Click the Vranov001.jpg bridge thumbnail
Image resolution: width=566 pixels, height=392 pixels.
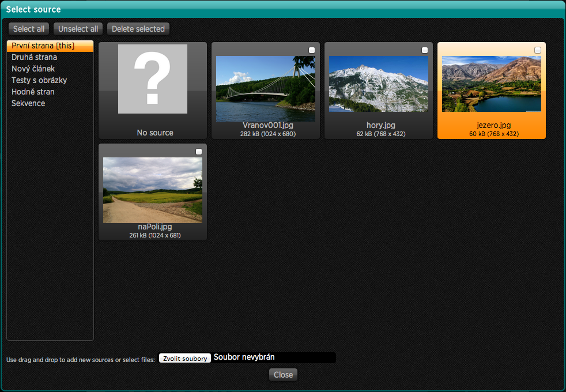point(265,88)
